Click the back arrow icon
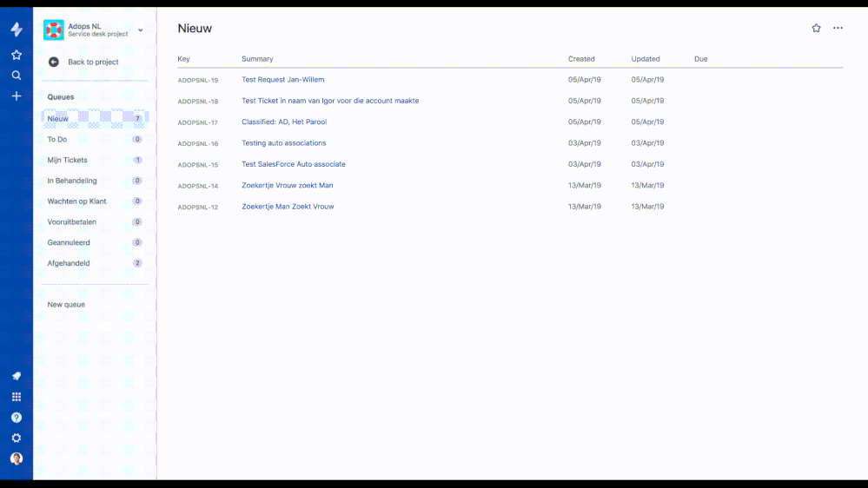 [x=54, y=62]
